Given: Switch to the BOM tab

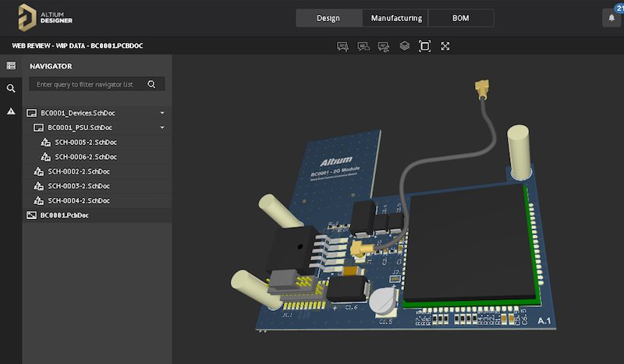Looking at the screenshot, I should [461, 18].
